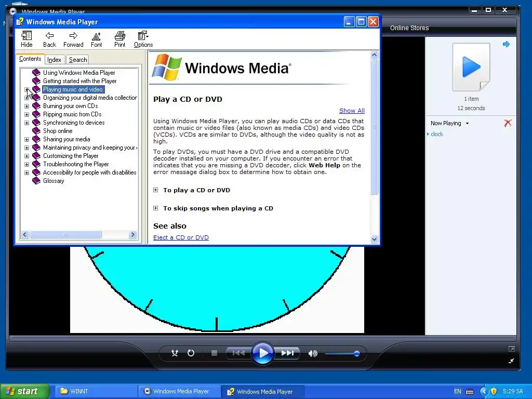Viewport: 532px width, 399px height.
Task: Click the security shield tray icon
Action: [x=494, y=391]
